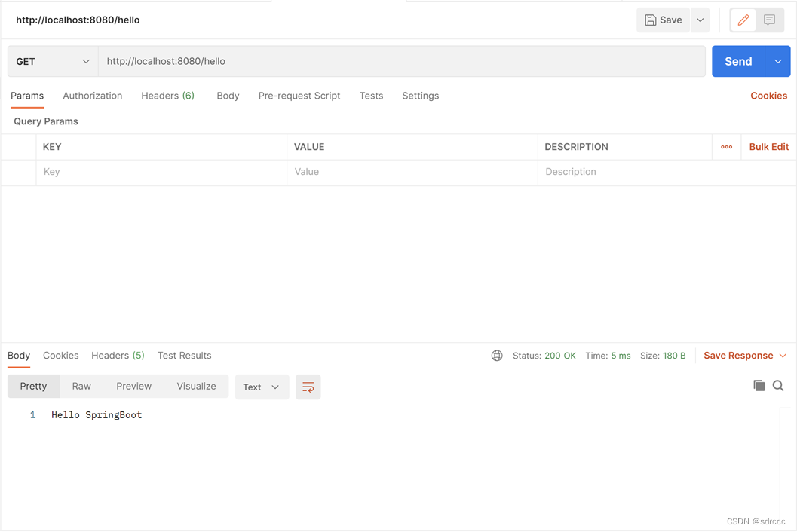The image size is (797, 532).
Task: Click line number 1 in the response
Action: pos(33,415)
